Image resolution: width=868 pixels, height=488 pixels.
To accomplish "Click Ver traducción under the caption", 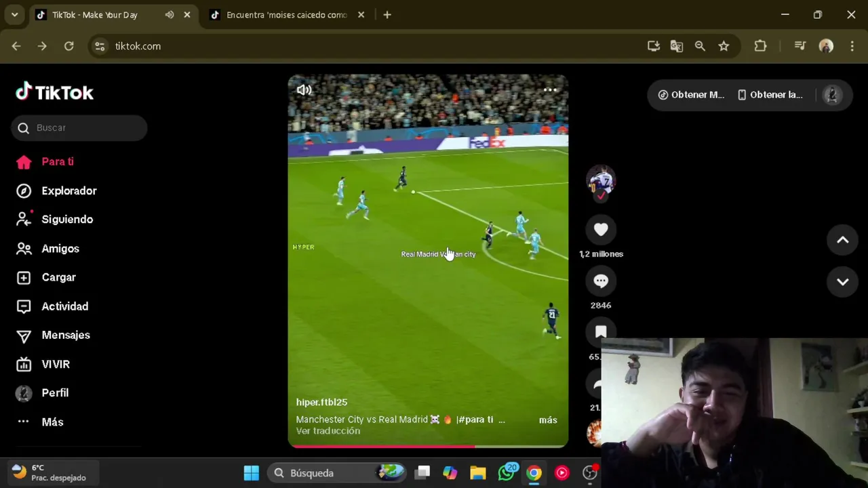I will (x=328, y=431).
